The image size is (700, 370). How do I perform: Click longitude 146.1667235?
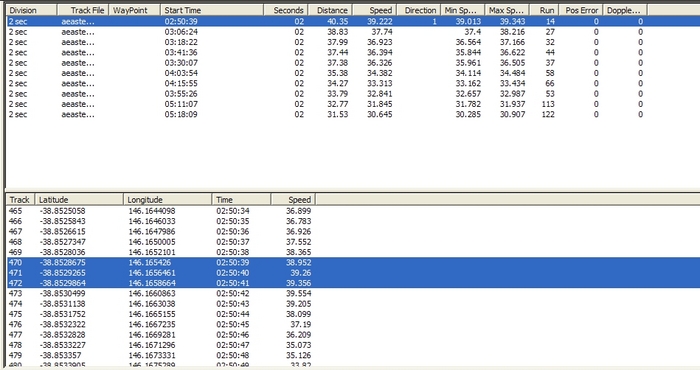[x=152, y=324]
